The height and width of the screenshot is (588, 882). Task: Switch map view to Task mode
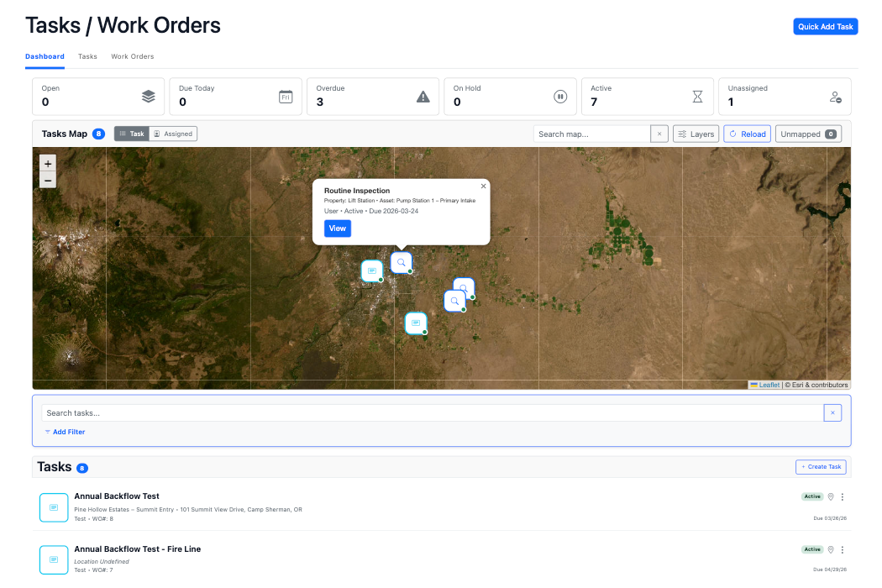(x=131, y=134)
